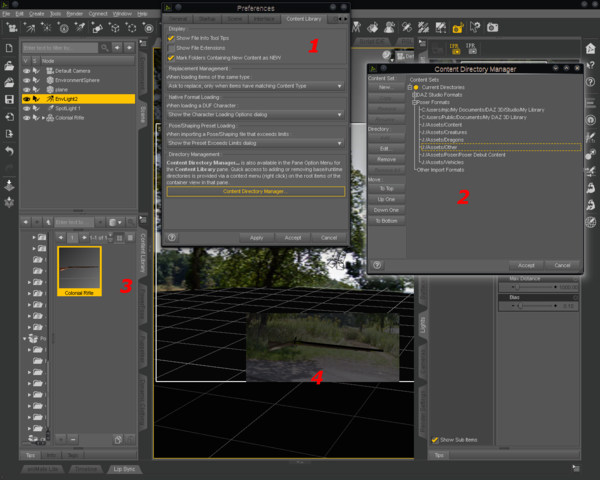Viewport: 600px width, 480px height.
Task: Expand the Colonial Rifle node in Scene
Action: pyautogui.click(x=43, y=118)
